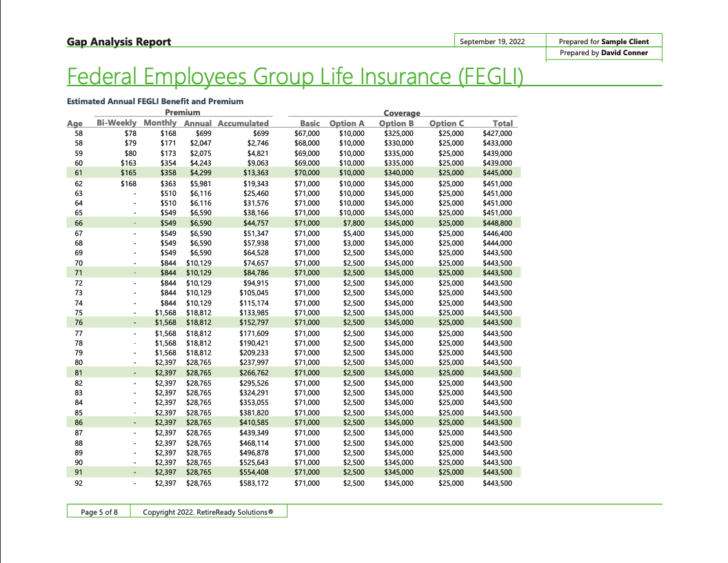Select the 'Monthly' column header
This screenshot has width=728, height=563.
coord(160,123)
